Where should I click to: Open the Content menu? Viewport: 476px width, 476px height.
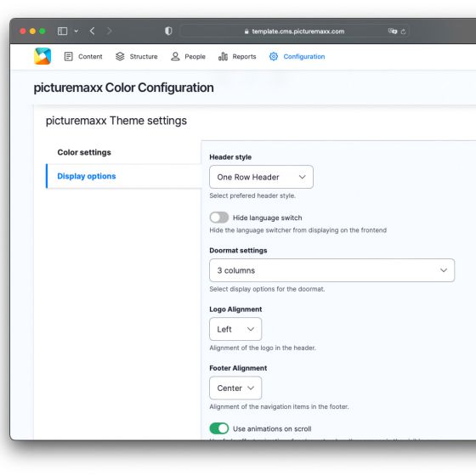(x=83, y=56)
